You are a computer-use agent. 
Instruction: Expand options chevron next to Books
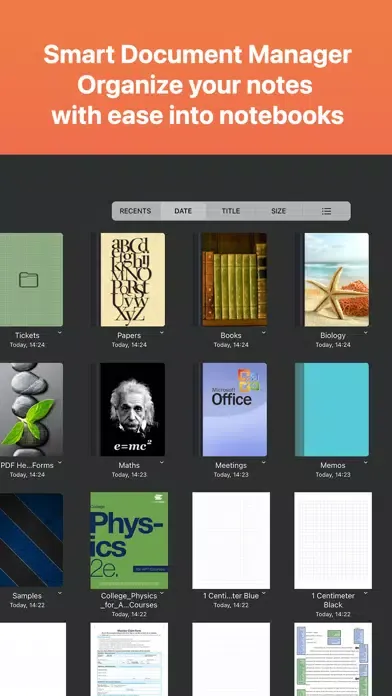coord(264,332)
